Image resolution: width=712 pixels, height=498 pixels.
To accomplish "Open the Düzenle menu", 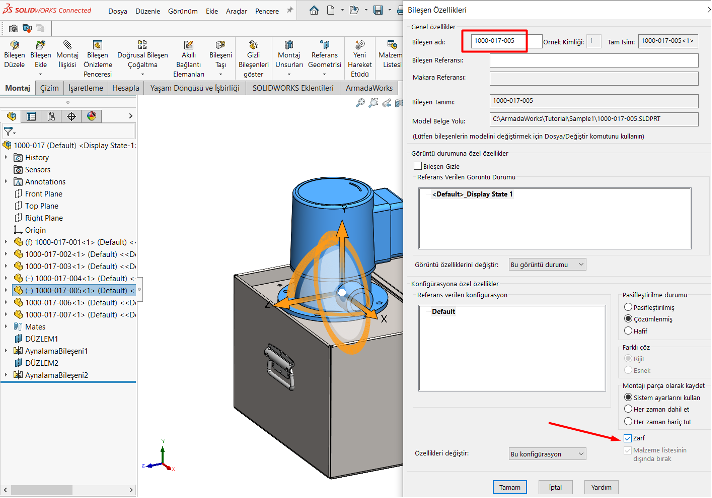I will [148, 11].
